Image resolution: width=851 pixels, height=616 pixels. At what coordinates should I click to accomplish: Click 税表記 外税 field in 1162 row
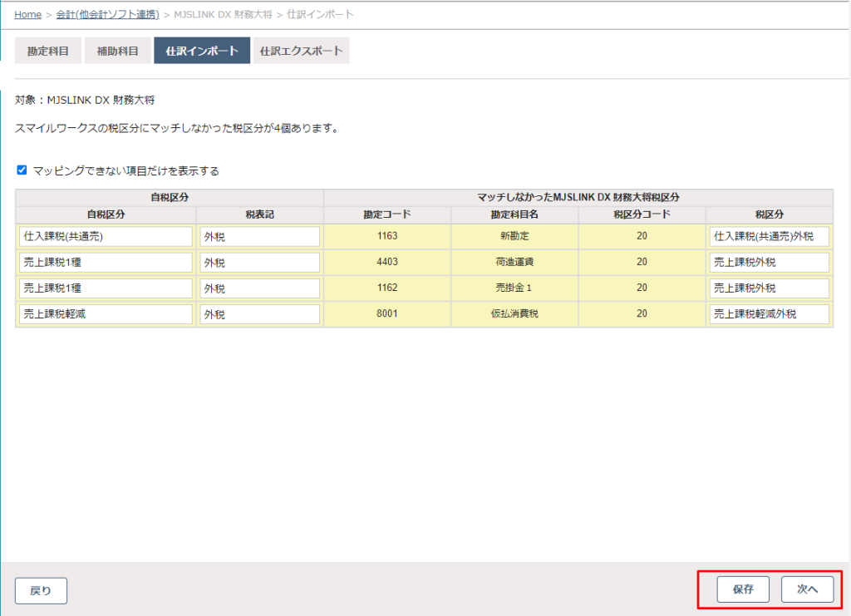click(260, 288)
